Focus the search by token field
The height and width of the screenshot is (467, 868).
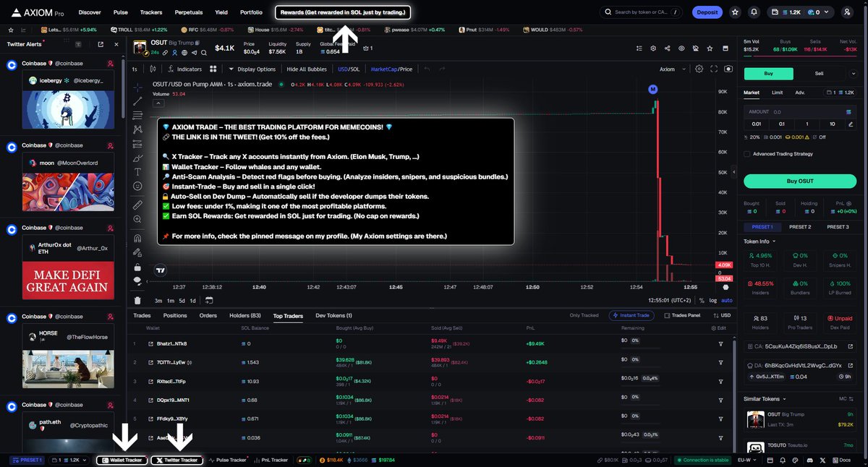pyautogui.click(x=642, y=12)
